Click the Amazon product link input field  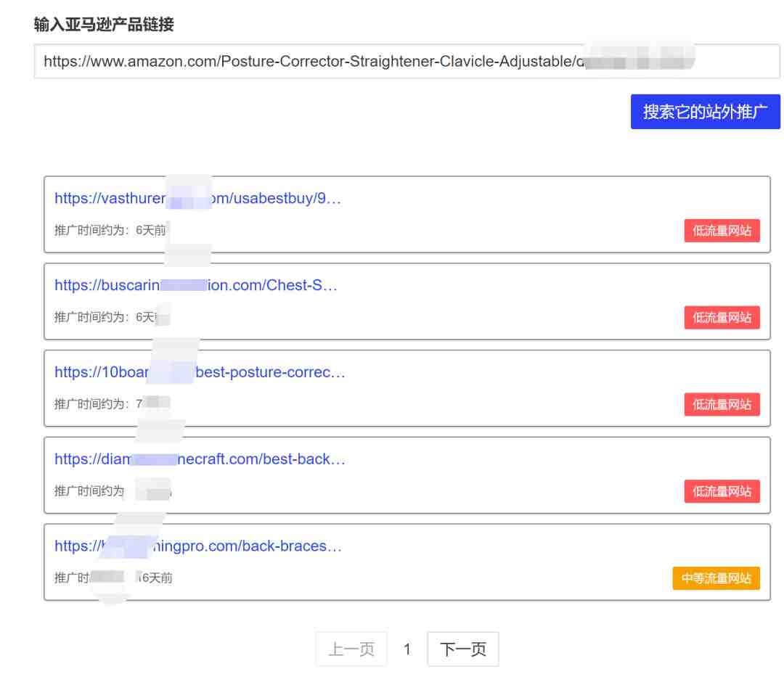click(407, 62)
